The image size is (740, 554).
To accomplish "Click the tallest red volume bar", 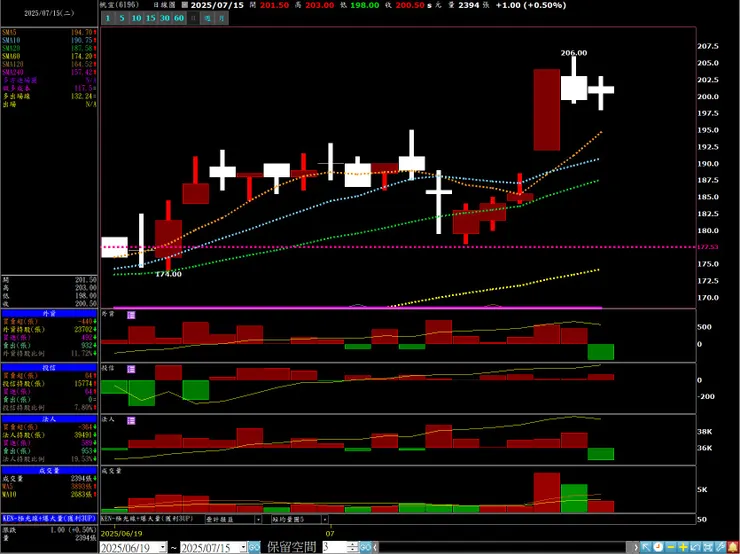I will point(547,493).
